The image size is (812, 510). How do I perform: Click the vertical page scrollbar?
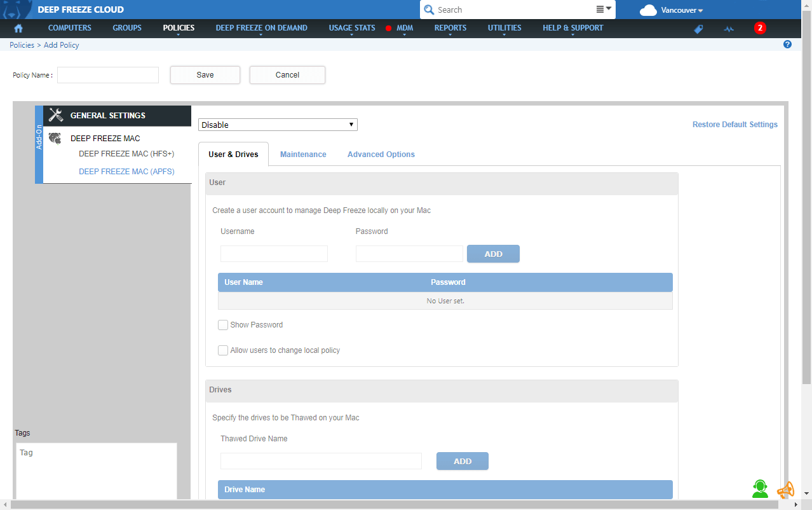click(x=807, y=197)
